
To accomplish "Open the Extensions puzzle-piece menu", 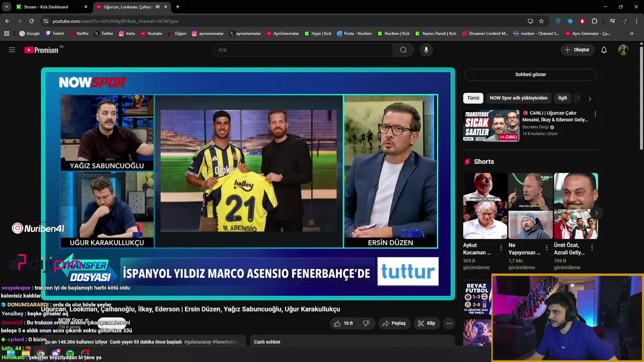I will [595, 21].
